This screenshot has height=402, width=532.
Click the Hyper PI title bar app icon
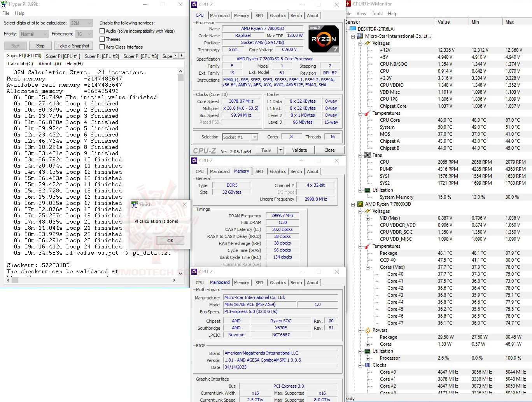pyautogui.click(x=4, y=4)
